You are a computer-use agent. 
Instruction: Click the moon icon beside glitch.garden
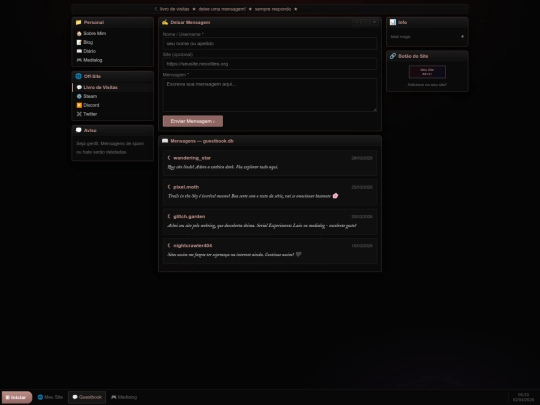point(169,216)
